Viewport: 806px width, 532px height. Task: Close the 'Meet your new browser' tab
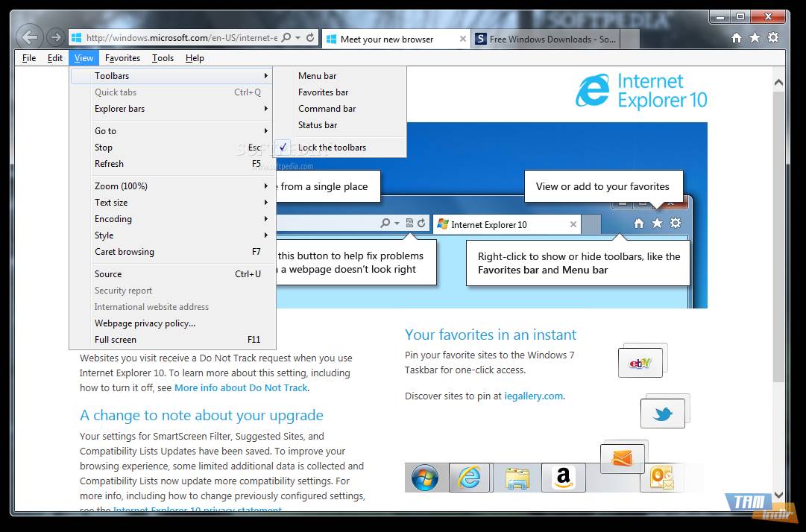click(x=463, y=39)
